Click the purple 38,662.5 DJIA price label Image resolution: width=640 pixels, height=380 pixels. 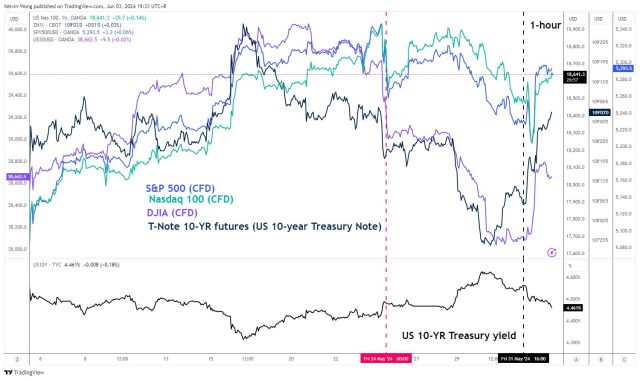coord(17,176)
